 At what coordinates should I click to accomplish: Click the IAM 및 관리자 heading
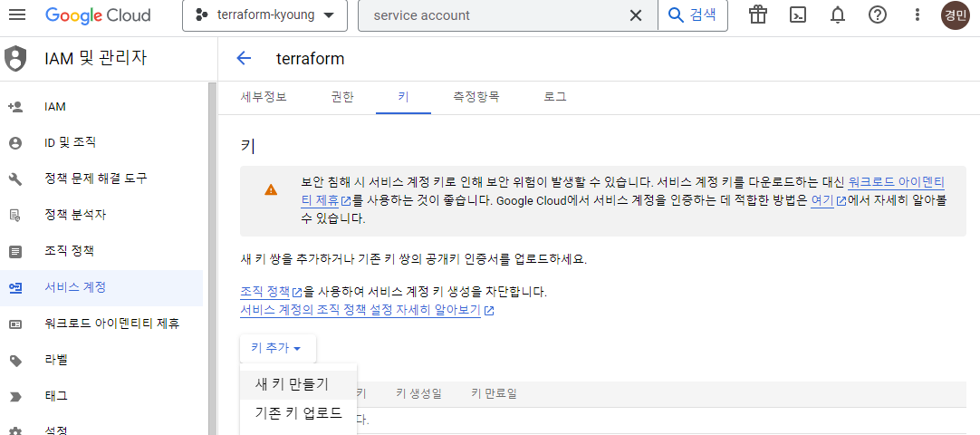pos(96,59)
